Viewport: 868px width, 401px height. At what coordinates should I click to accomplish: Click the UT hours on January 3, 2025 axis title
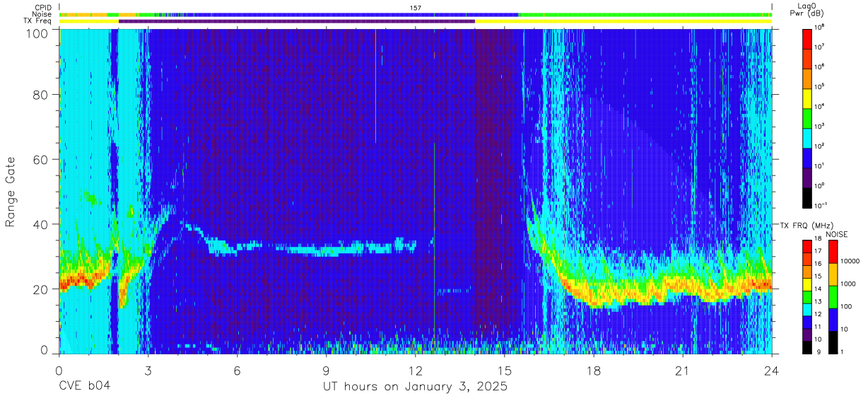point(415,387)
